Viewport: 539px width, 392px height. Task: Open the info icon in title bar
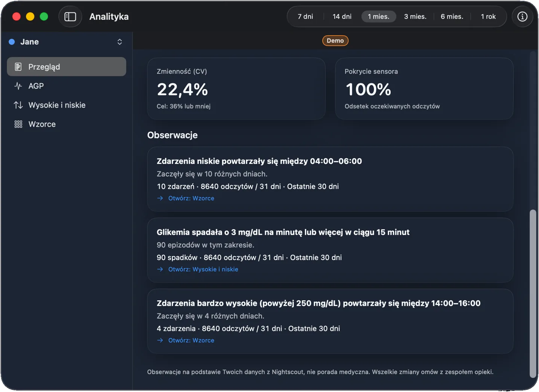522,17
